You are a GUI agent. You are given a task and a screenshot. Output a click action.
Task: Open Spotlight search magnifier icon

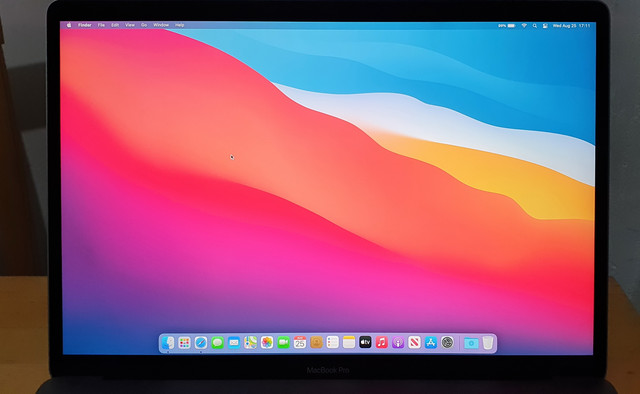pyautogui.click(x=535, y=26)
